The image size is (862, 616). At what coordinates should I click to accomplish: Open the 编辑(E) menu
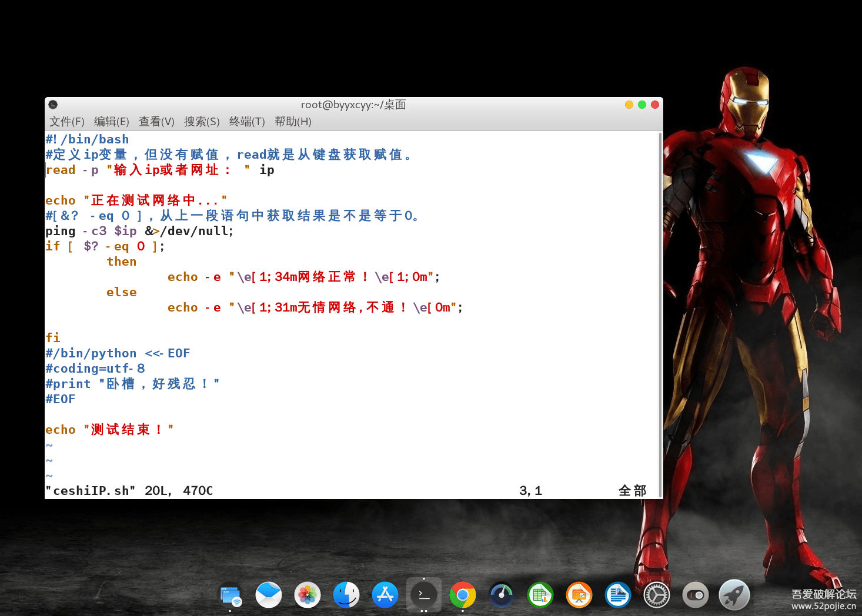[112, 122]
